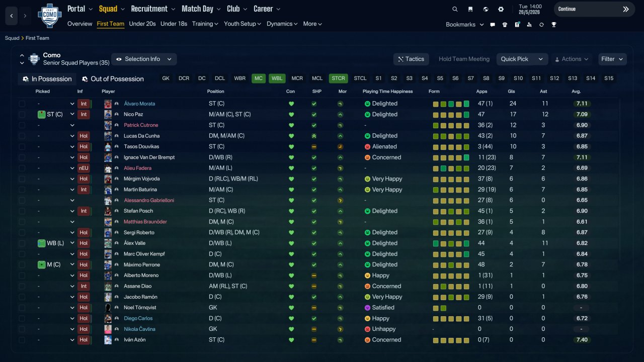Select the checkbox for Tasos Douvikas
This screenshot has width=644, height=362.
point(22,147)
